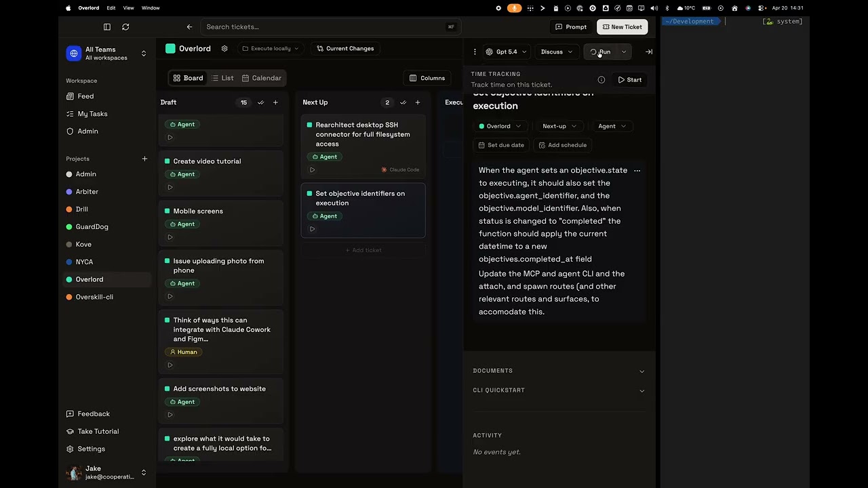The width and height of the screenshot is (868, 488).
Task: Run Issue uploading photo ticket play icon
Action: click(170, 296)
